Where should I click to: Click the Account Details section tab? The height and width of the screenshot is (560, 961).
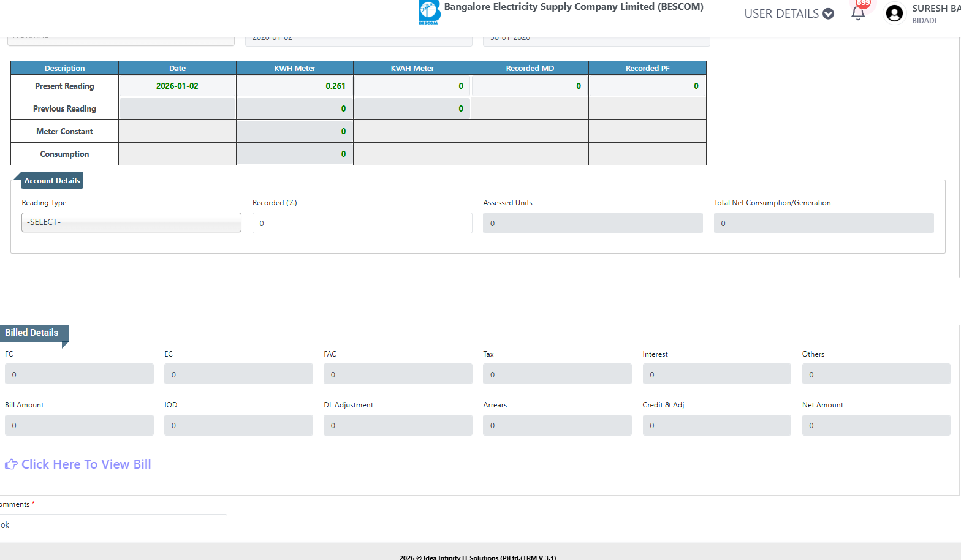point(52,181)
